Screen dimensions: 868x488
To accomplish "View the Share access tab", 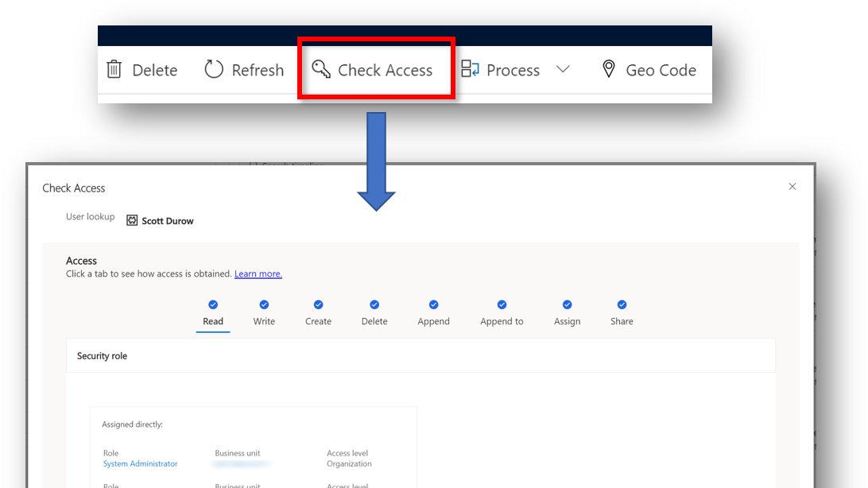I will (x=622, y=321).
